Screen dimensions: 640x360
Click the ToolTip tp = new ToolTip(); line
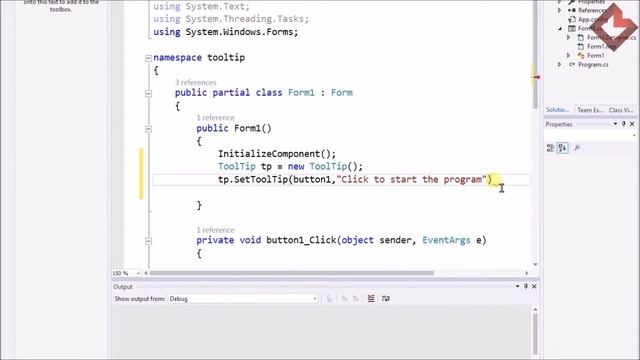tap(290, 167)
